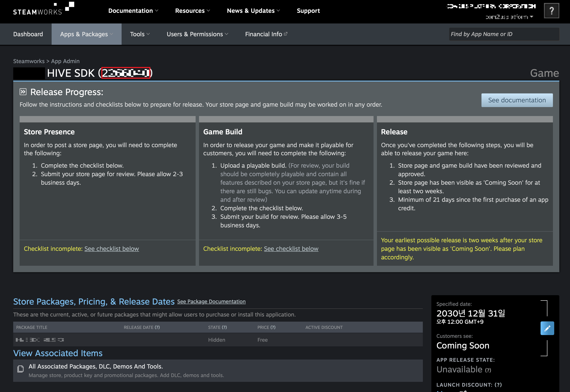Click the (?) beside PRICE column header

click(x=273, y=327)
